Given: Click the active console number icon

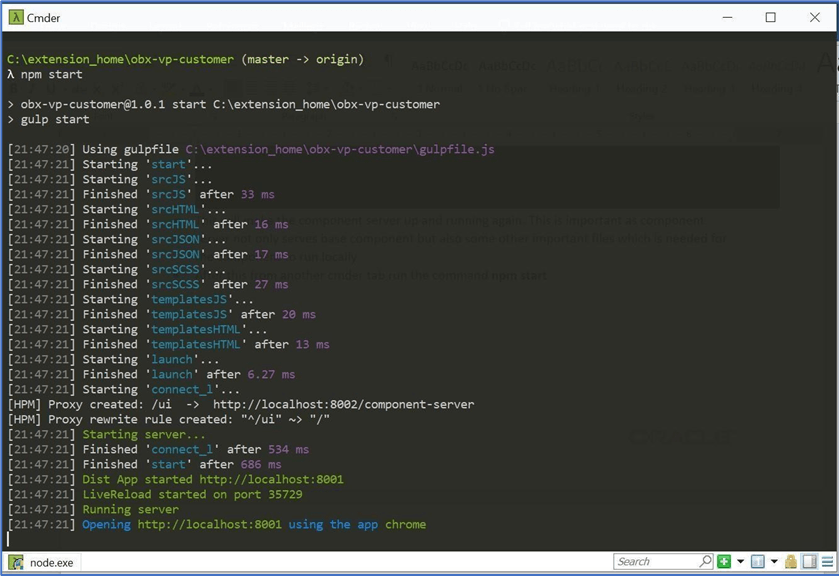Looking at the screenshot, I should [x=758, y=562].
